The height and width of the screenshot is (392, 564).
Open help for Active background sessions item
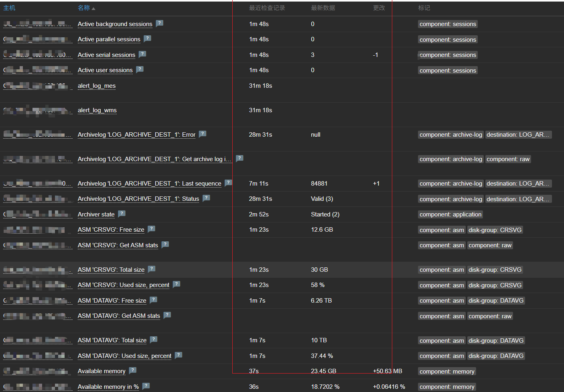[x=160, y=23]
